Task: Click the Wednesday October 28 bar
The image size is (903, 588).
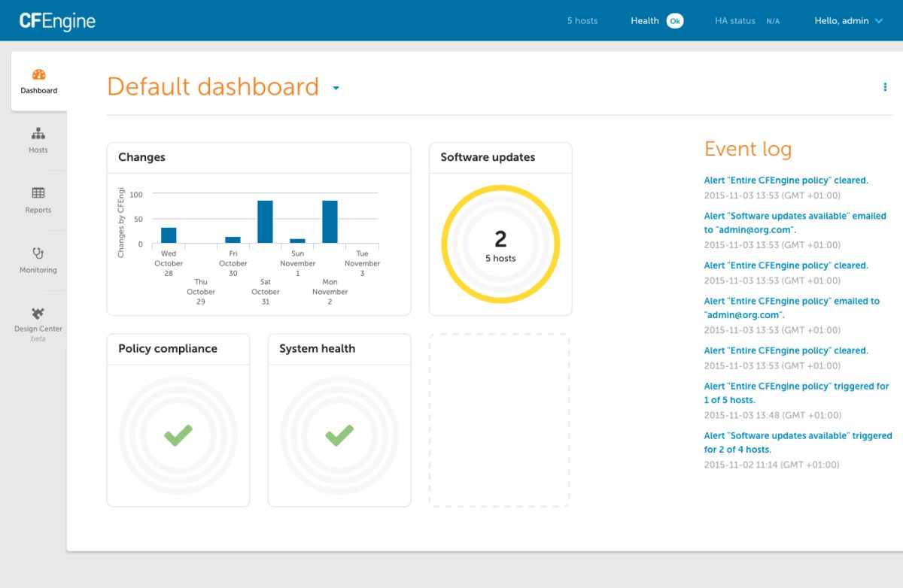Action: pyautogui.click(x=169, y=235)
